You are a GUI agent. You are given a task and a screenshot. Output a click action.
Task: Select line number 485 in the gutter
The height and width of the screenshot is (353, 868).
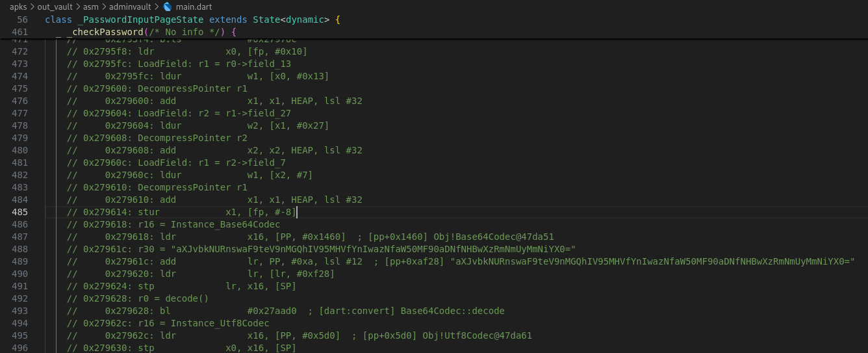tap(19, 212)
